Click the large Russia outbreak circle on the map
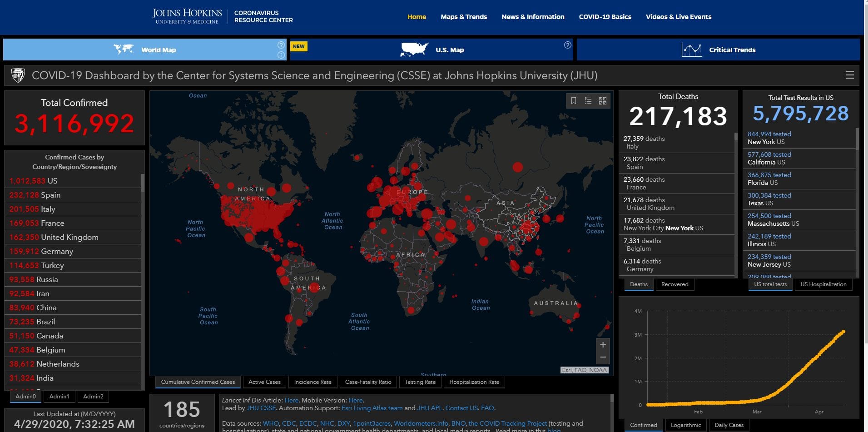The width and height of the screenshot is (868, 432). pyautogui.click(x=517, y=167)
